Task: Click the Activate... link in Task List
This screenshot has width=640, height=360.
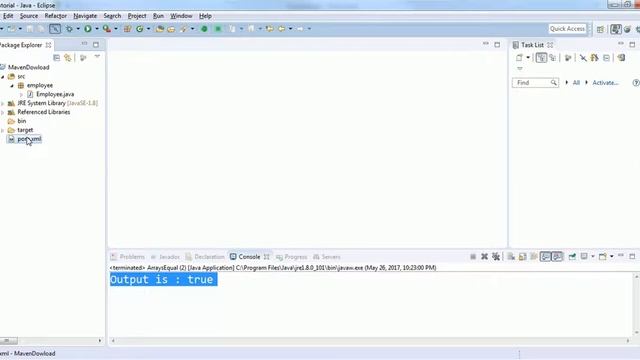Action: pos(605,82)
